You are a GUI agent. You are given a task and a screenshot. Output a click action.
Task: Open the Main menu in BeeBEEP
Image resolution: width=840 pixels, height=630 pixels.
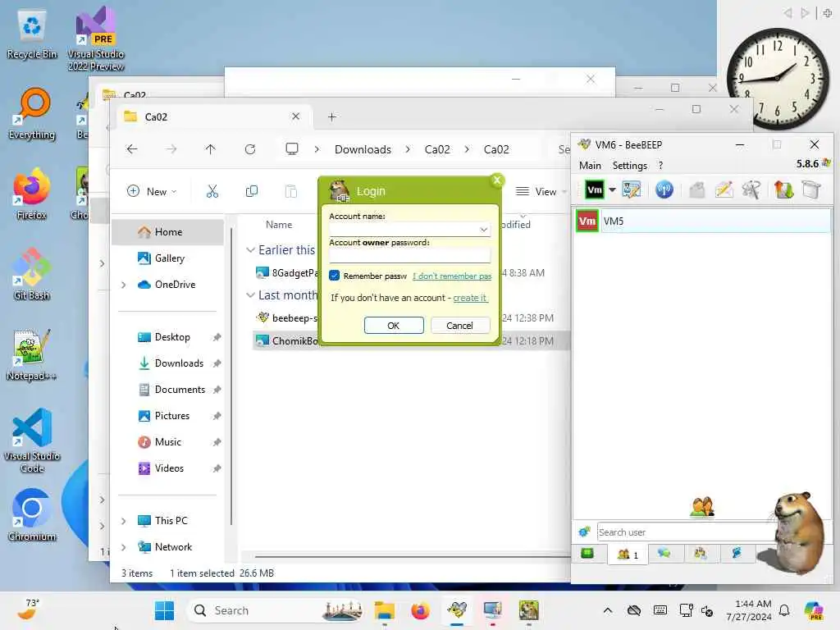(x=590, y=166)
